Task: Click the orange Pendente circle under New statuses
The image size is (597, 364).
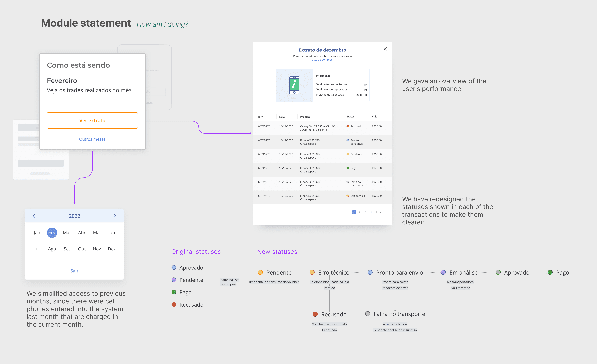Action: (x=260, y=272)
